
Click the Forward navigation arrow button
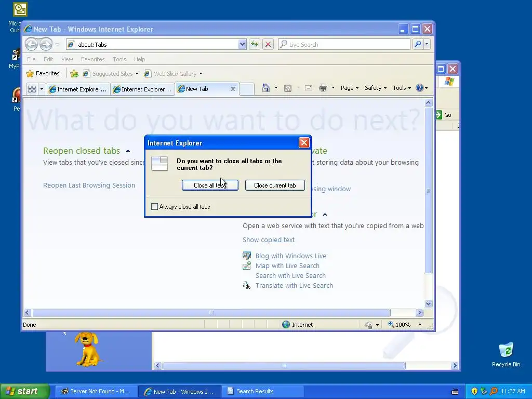coord(46,44)
